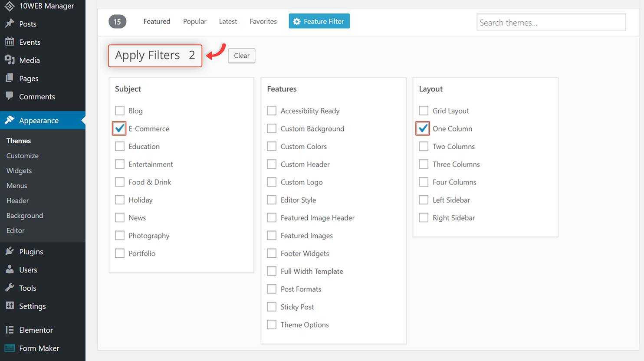The height and width of the screenshot is (361, 644).
Task: Enable the Blog subject checkbox
Action: (x=120, y=111)
